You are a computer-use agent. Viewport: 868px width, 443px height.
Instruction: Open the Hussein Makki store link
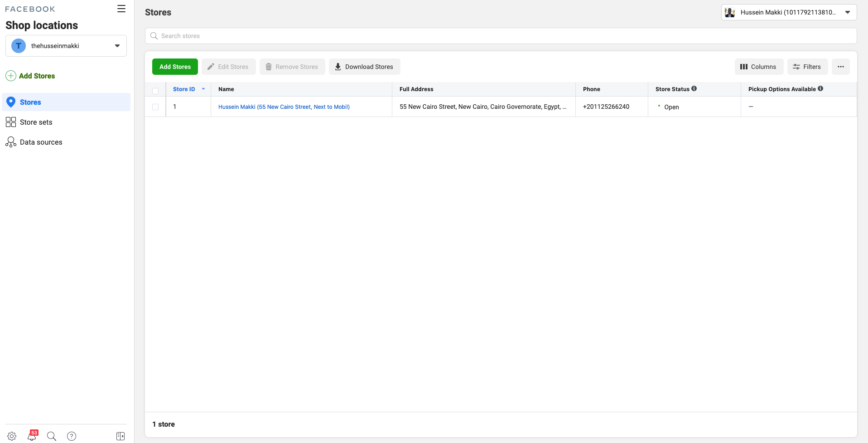(x=284, y=107)
